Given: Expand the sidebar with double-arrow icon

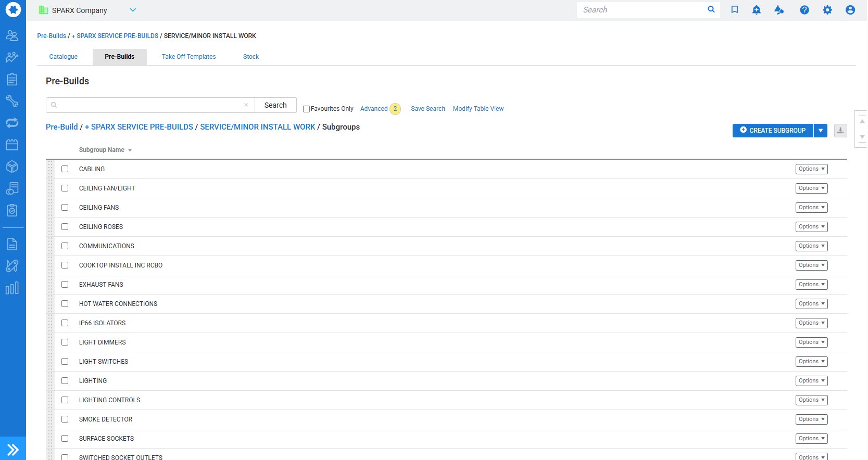Looking at the screenshot, I should tap(13, 449).
